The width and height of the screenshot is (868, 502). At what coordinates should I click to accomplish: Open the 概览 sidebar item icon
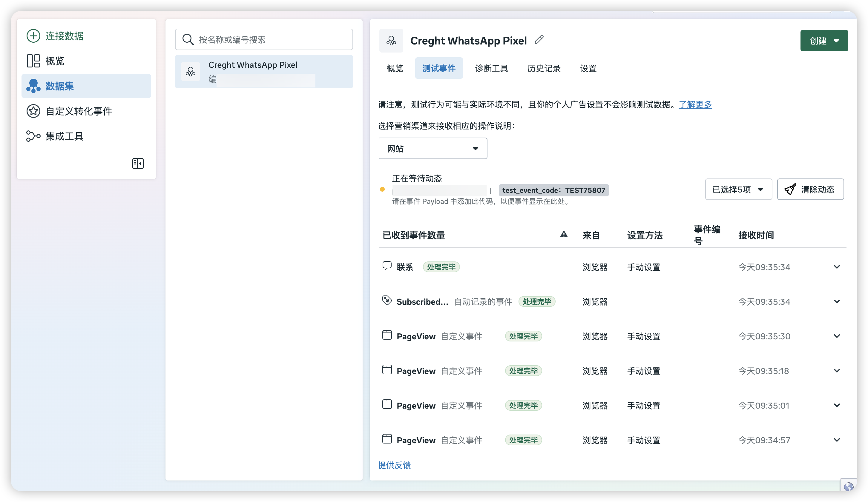tap(33, 61)
